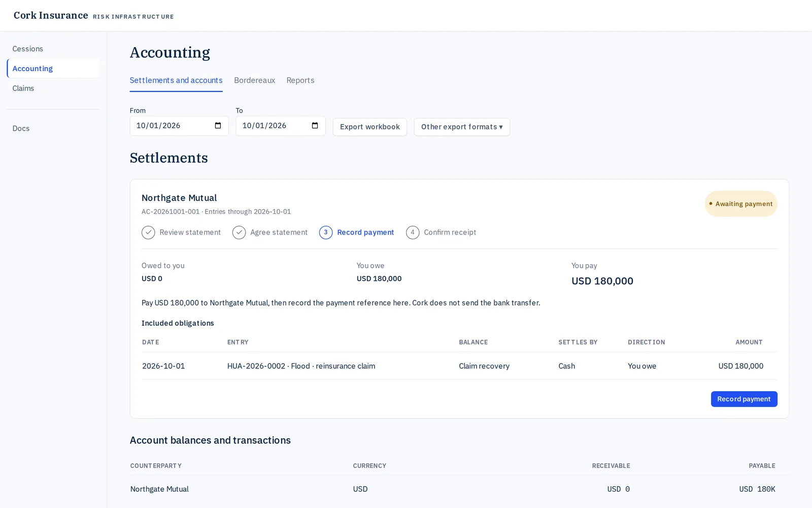Click the Review statement checkmark step icon
The height and width of the screenshot is (508, 812).
(x=148, y=232)
